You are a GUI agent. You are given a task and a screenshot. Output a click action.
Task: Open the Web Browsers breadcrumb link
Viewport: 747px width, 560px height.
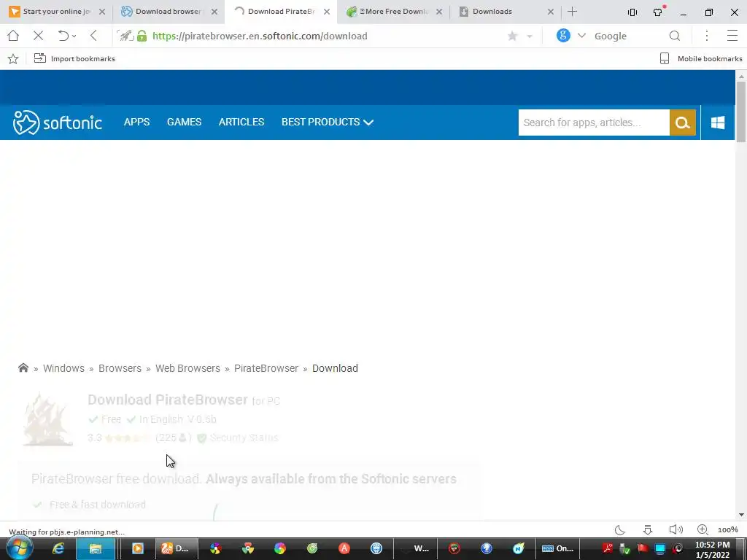pyautogui.click(x=187, y=368)
